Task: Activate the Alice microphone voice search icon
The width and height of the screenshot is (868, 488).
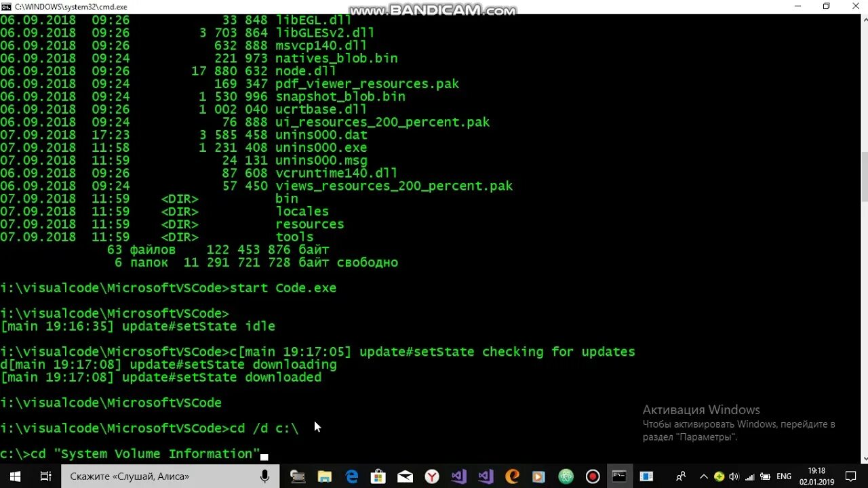Action: point(265,476)
